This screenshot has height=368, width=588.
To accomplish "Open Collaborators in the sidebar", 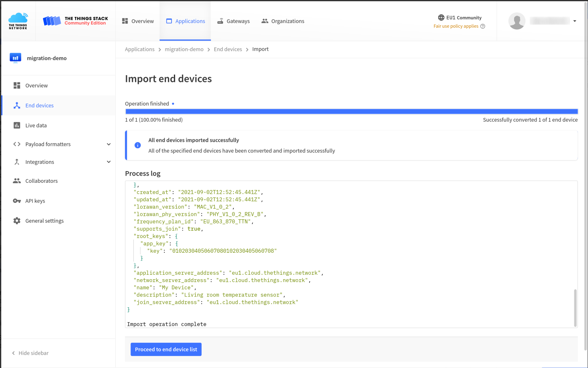I will click(59, 181).
